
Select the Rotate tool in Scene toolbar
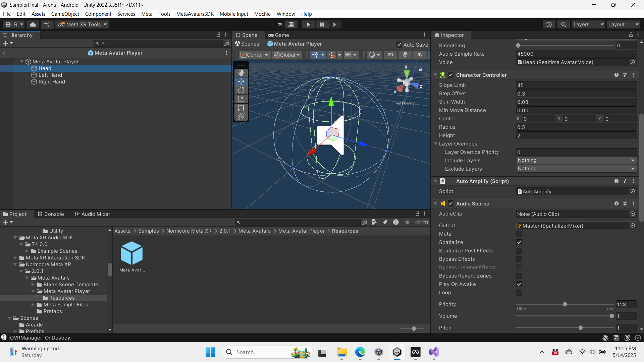(241, 90)
